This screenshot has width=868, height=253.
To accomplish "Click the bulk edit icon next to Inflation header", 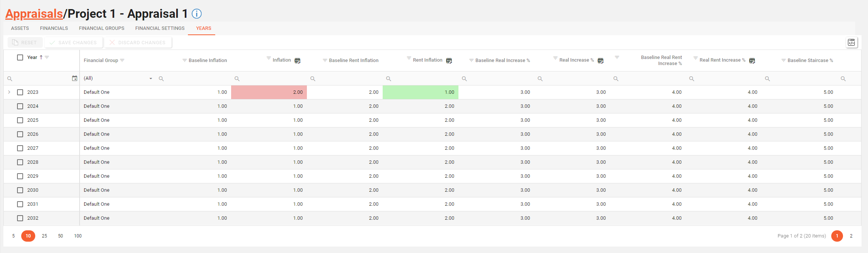I will coord(297,61).
